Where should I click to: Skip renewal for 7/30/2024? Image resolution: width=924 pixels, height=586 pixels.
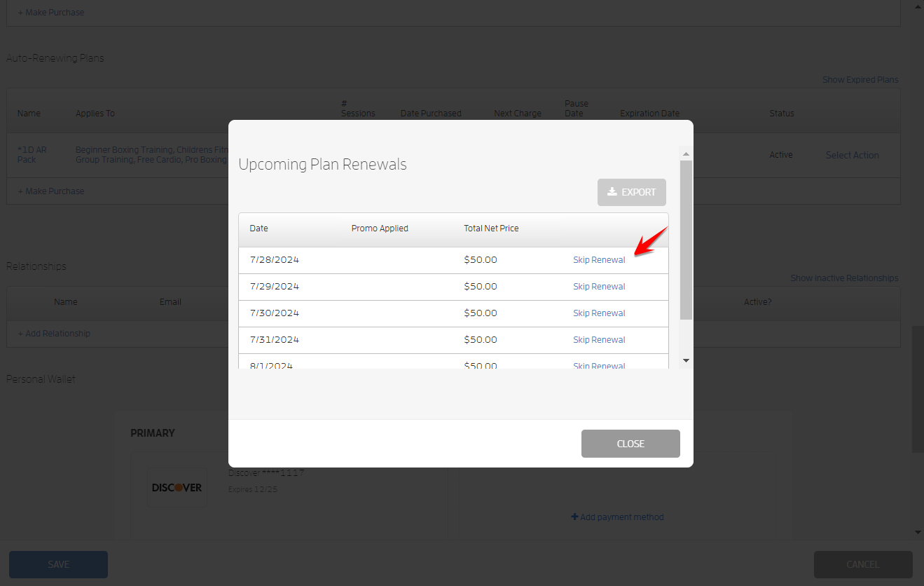click(599, 313)
